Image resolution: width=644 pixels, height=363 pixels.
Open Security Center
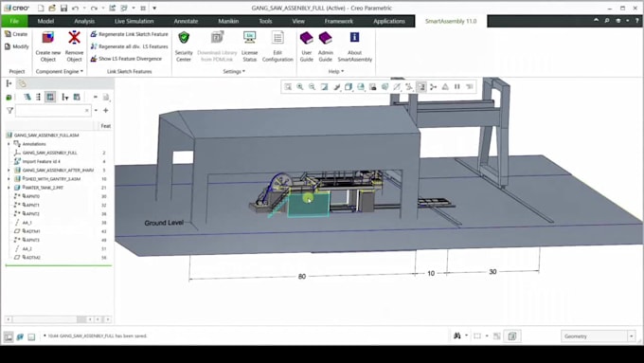[184, 46]
